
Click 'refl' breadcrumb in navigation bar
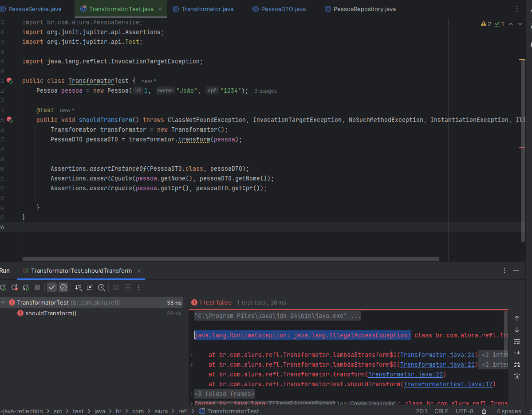(183, 411)
